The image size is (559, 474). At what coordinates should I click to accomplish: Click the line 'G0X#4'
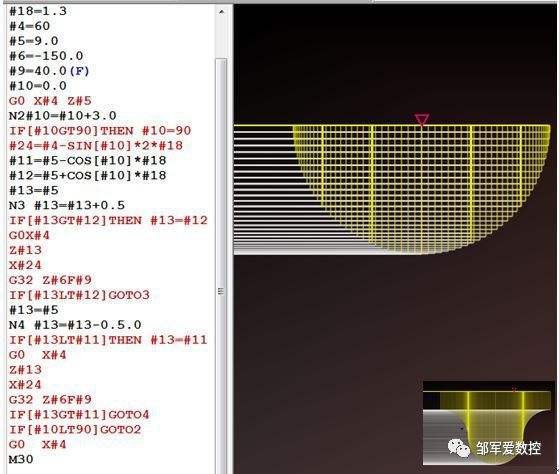click(x=29, y=236)
